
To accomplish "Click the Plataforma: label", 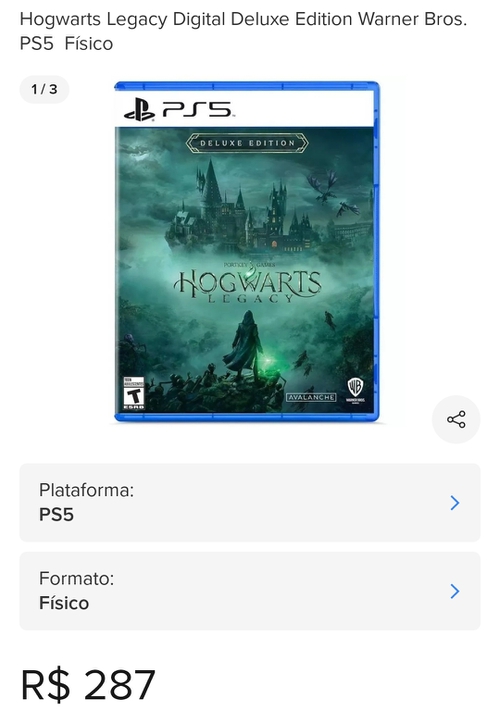I will click(87, 490).
